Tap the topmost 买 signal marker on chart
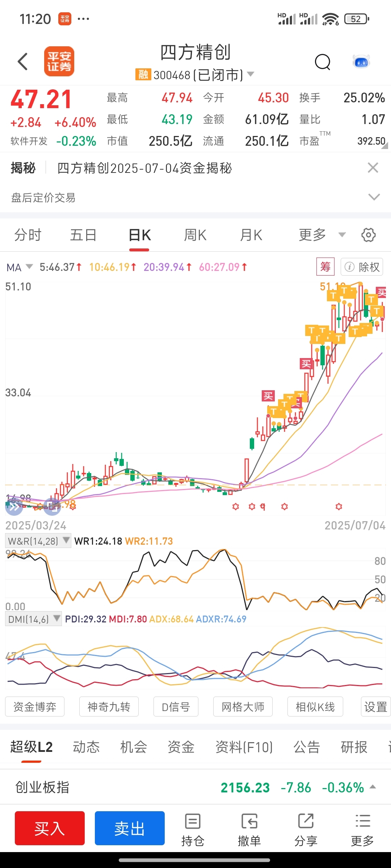This screenshot has width=391, height=868. 382,292
